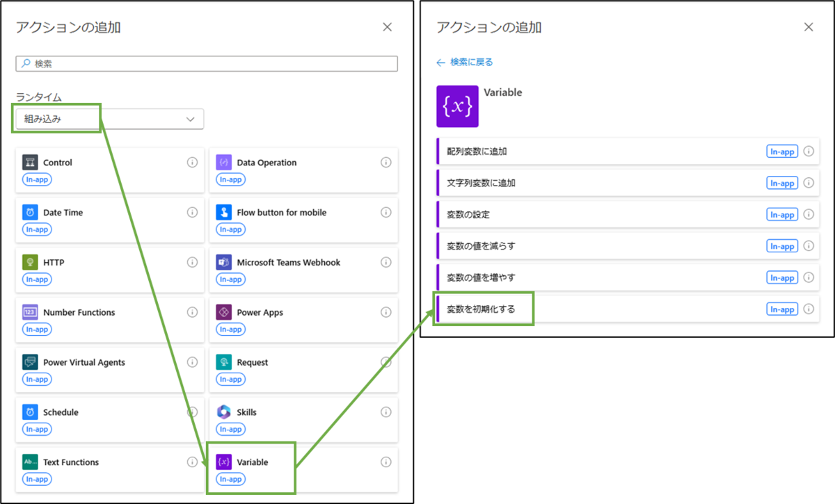Select 変数の値を増やす action

[x=628, y=277]
